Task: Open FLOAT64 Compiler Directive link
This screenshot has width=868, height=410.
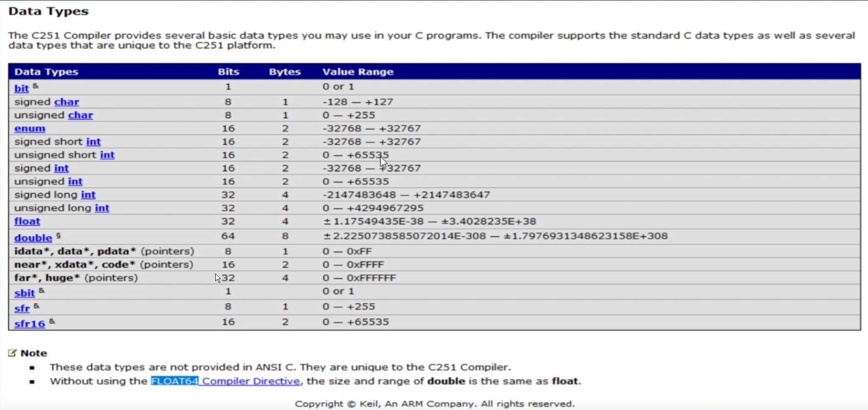Action: (x=225, y=381)
